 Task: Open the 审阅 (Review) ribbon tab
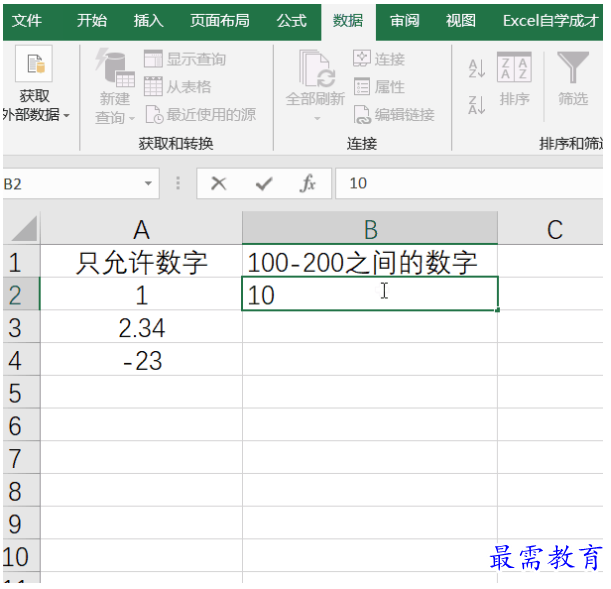(405, 21)
